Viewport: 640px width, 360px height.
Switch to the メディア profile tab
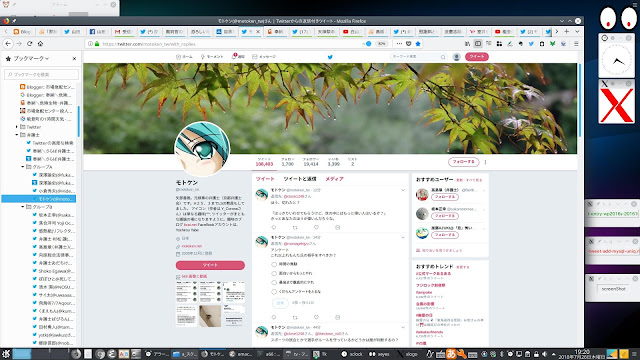coord(334,179)
